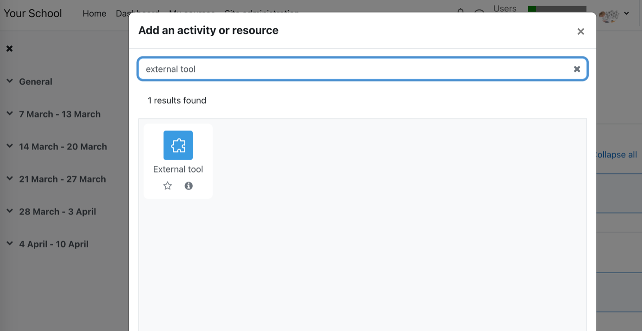Show External tool information icon
644x331 pixels.
pos(189,186)
